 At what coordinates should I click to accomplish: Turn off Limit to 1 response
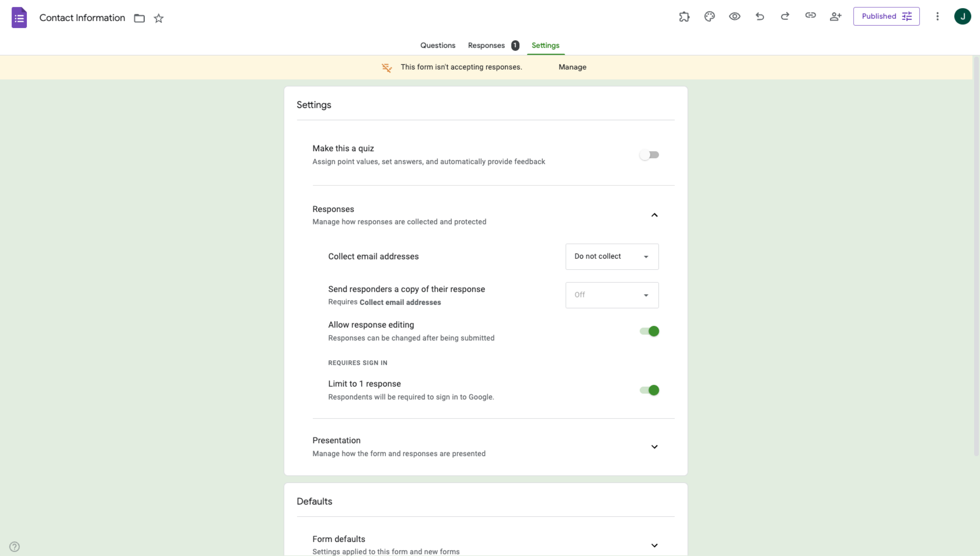pyautogui.click(x=649, y=390)
